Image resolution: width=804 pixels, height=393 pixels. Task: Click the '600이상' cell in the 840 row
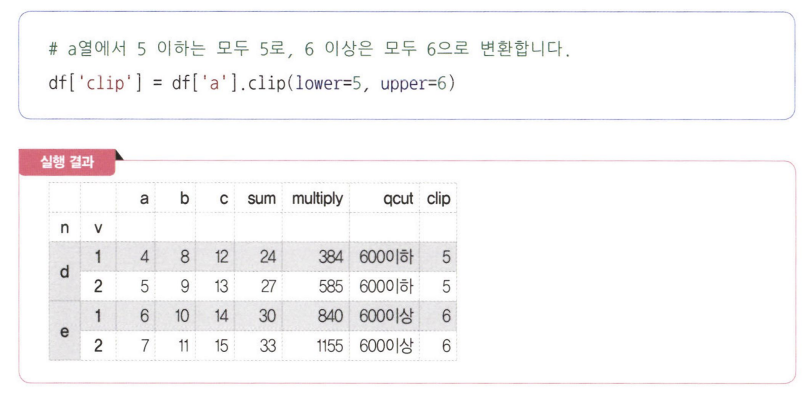point(384,316)
